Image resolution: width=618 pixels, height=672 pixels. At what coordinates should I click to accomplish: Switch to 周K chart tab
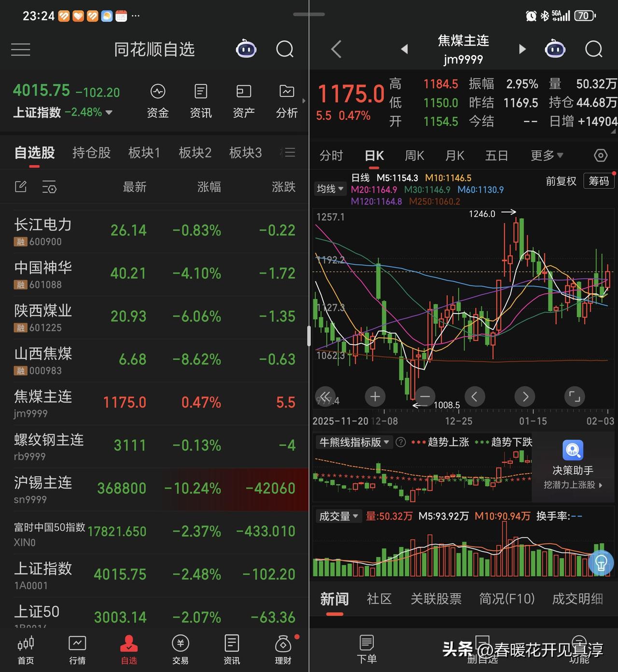point(414,156)
